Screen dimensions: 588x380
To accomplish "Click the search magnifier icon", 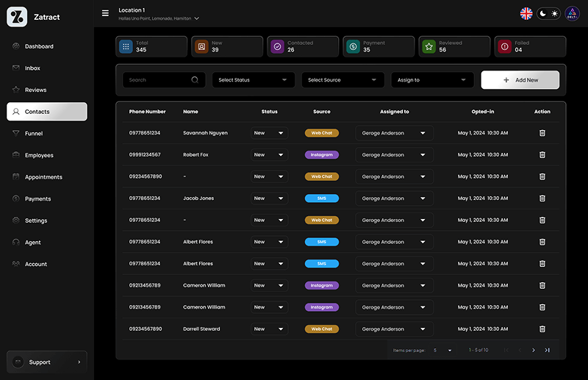I will coord(195,80).
